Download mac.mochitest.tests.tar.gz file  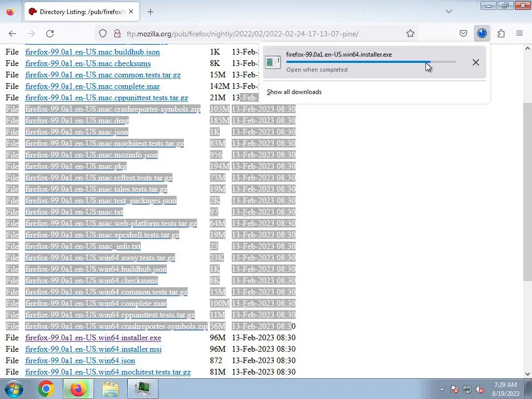click(x=104, y=143)
